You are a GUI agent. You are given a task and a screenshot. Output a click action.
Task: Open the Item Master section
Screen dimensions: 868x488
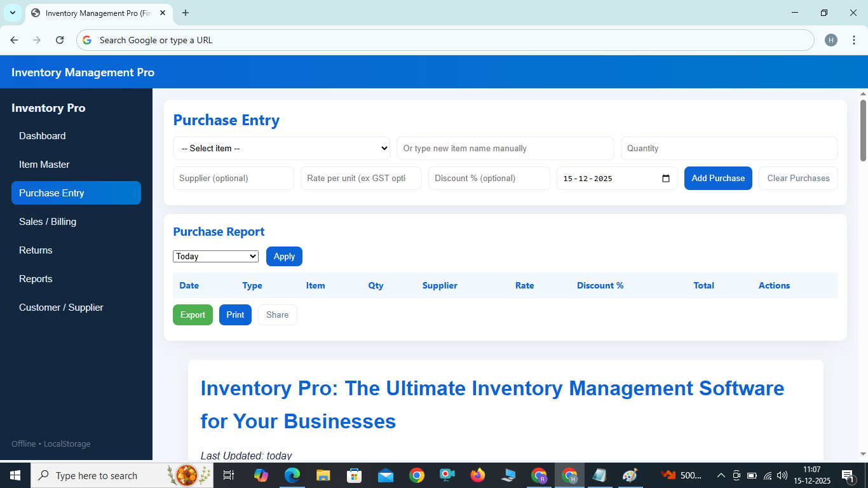pos(44,164)
